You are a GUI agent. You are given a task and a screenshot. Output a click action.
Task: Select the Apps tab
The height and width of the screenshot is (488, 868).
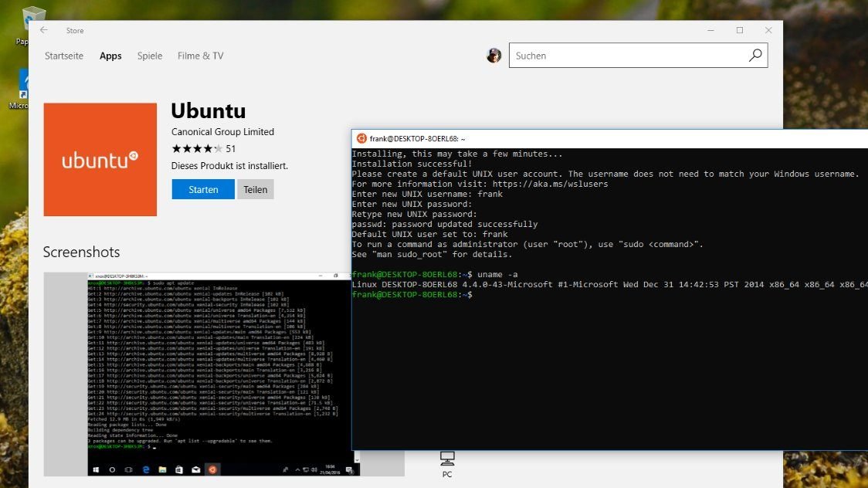click(110, 56)
